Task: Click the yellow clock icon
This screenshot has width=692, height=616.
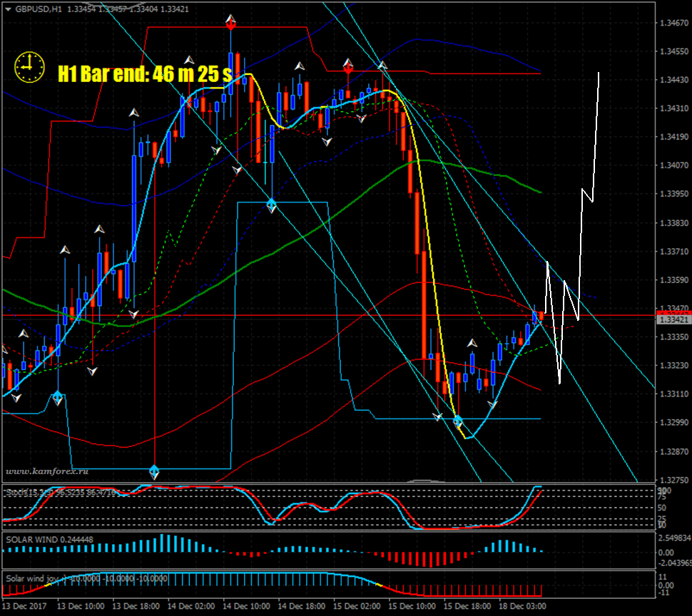Action: [x=29, y=67]
